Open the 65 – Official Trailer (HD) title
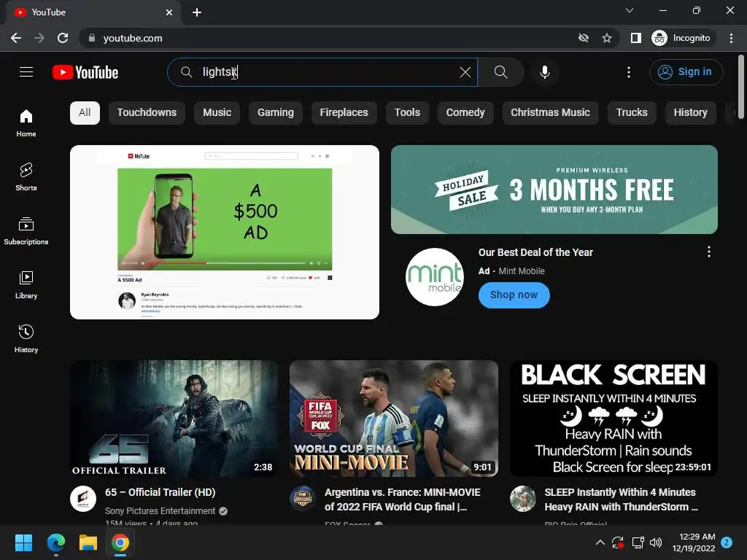The image size is (747, 560). (x=160, y=492)
